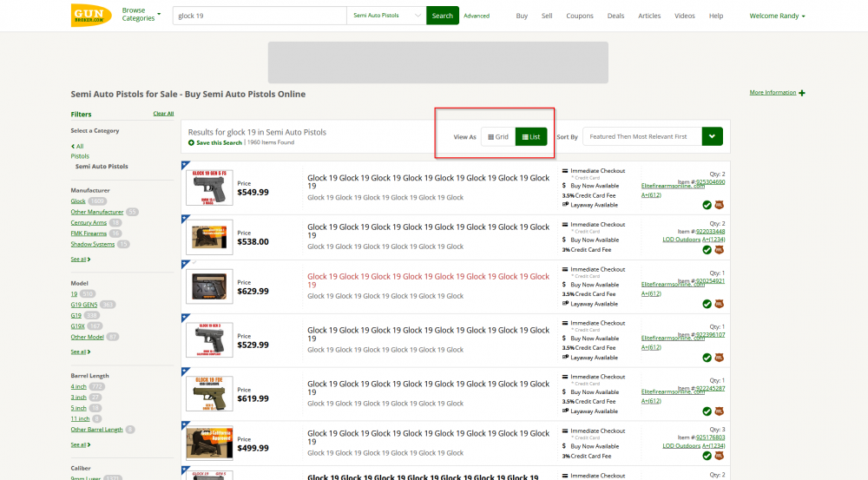Open thumbnail of $549.99 Glock listing
The width and height of the screenshot is (868, 480).
pyautogui.click(x=209, y=187)
